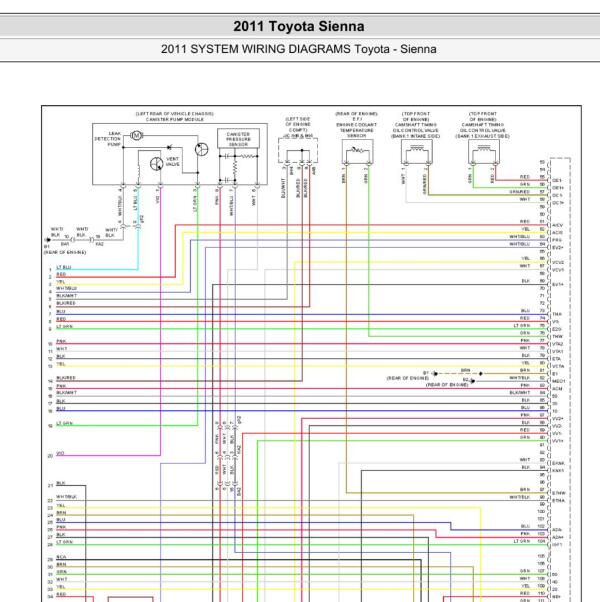
Task: Click 'BLK' wire label at row 21
Action: [61, 483]
